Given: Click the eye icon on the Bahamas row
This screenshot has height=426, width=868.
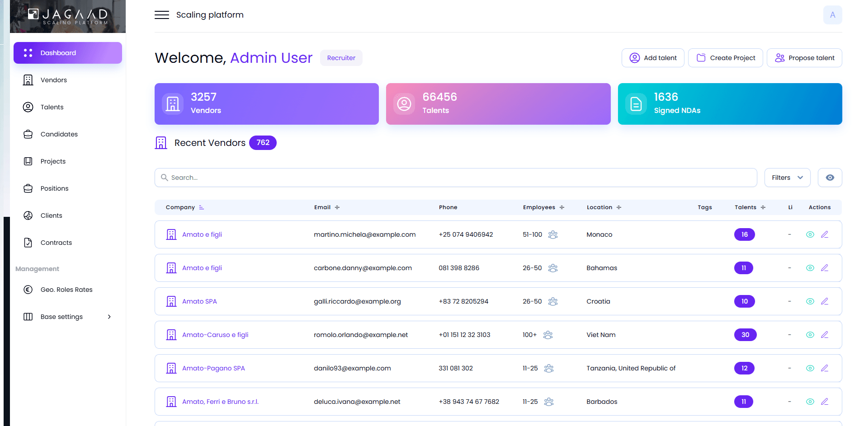Looking at the screenshot, I should (810, 268).
